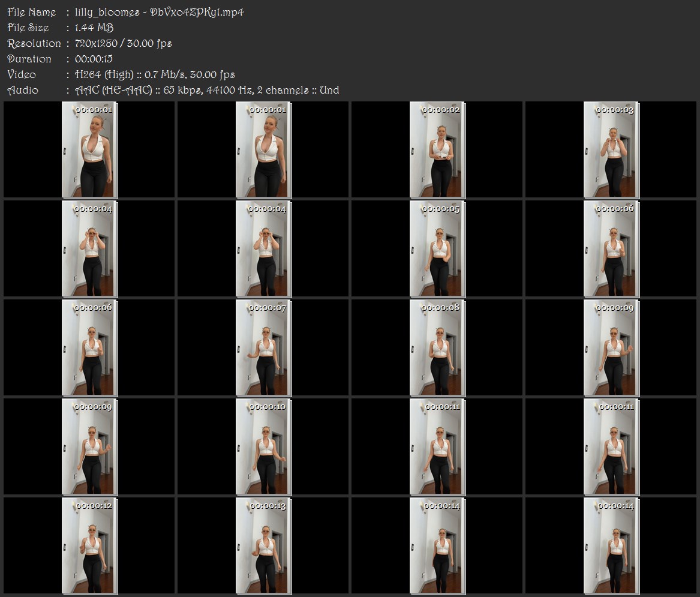This screenshot has width=700, height=597.
Task: Click the "Audio" label
Action: click(x=23, y=90)
